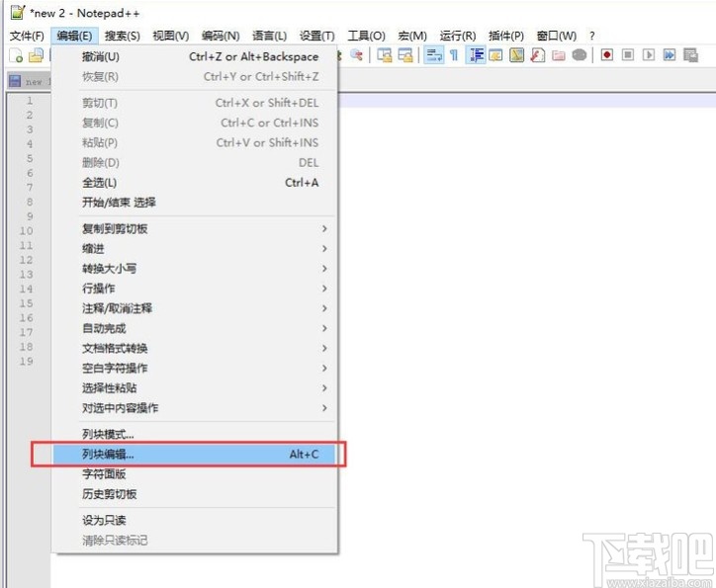
Task: Open the 语言(L) menu
Action: click(x=269, y=36)
